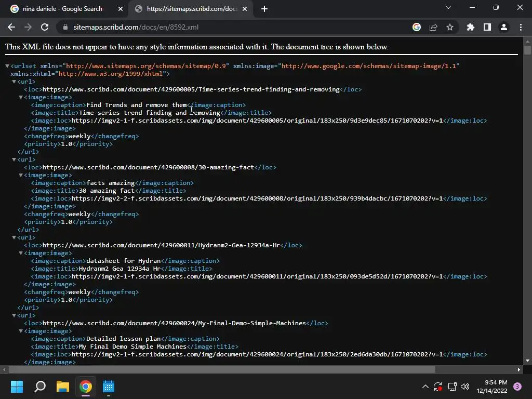Click the Chrome taskbar icon
The width and height of the screenshot is (532, 399).
(86, 387)
